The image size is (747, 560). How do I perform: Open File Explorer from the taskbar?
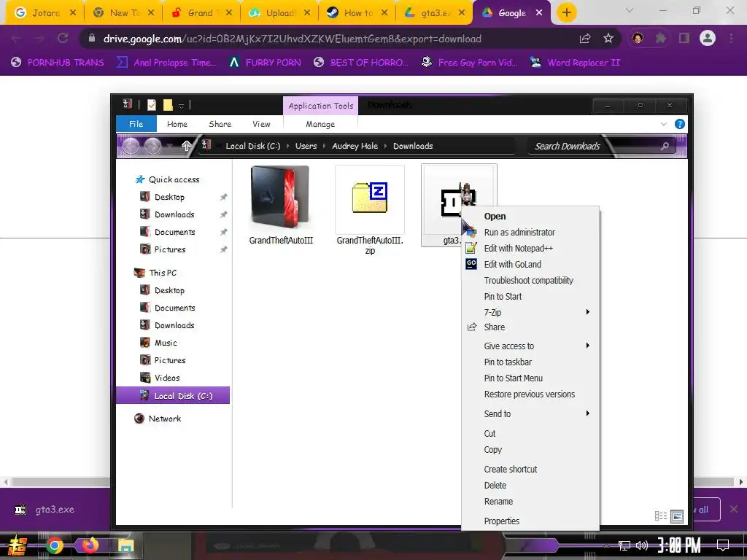pyautogui.click(x=126, y=545)
